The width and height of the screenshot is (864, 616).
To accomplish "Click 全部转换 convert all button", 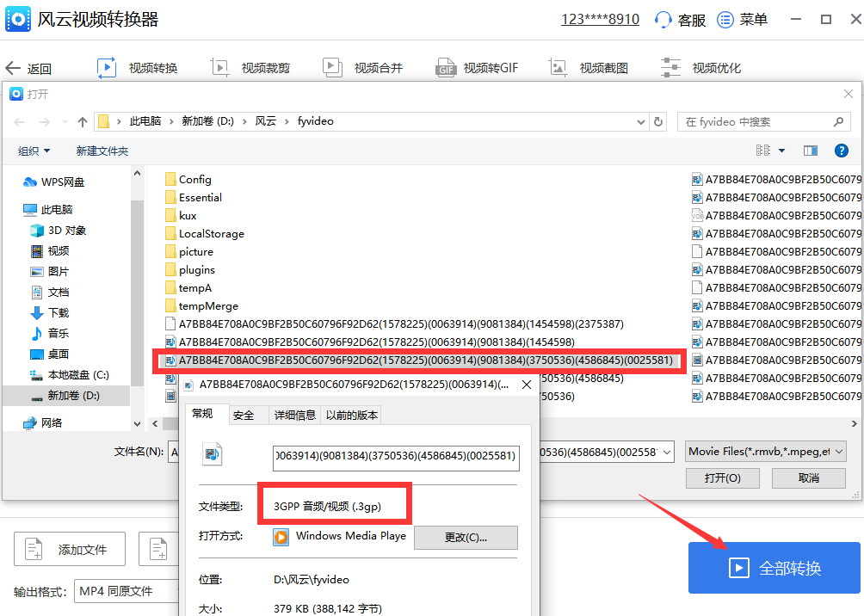I will [775, 568].
